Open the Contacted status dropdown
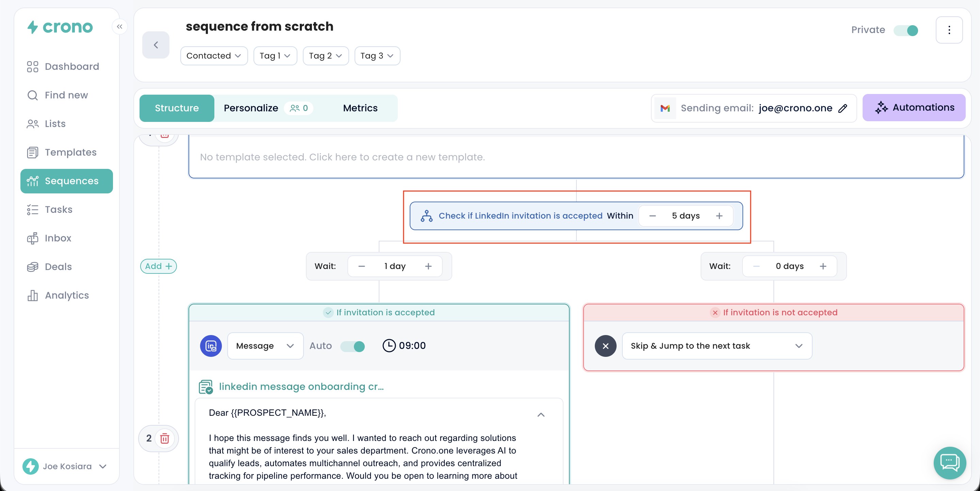 click(x=214, y=56)
